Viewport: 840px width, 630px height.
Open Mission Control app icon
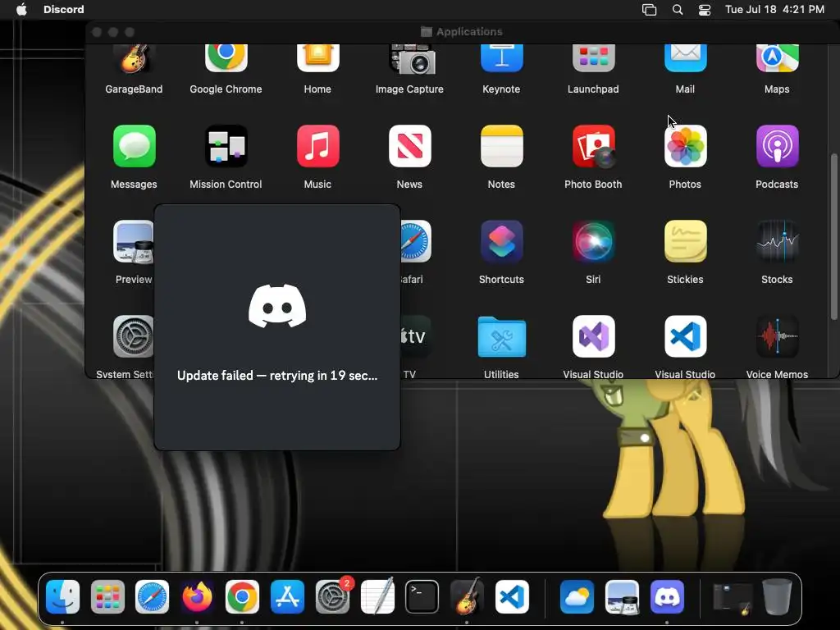[x=226, y=146]
